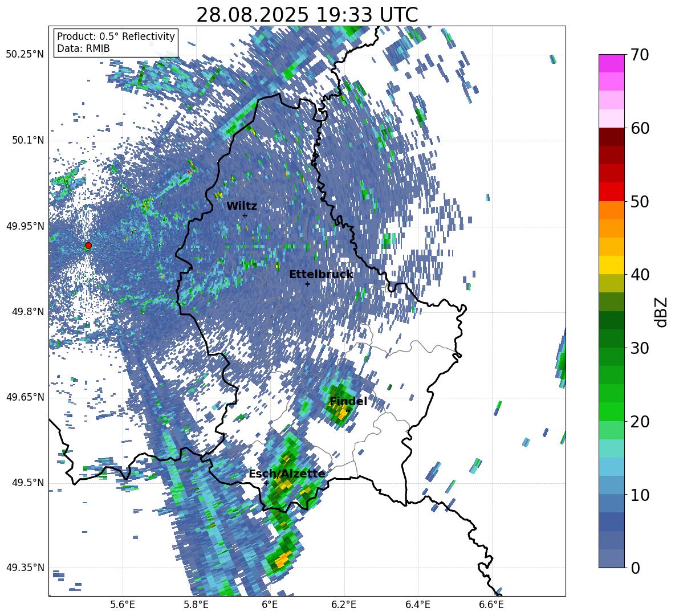Click the red radar site marker dot
This screenshot has width=675, height=616.
point(88,246)
